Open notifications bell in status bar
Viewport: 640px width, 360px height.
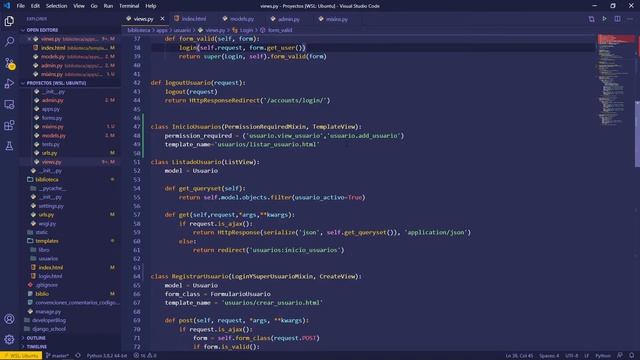tap(632, 356)
